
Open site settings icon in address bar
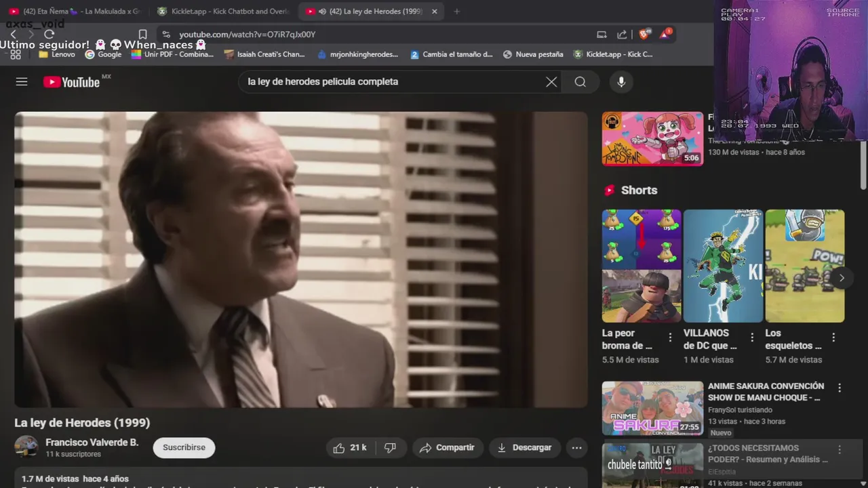[x=166, y=35]
